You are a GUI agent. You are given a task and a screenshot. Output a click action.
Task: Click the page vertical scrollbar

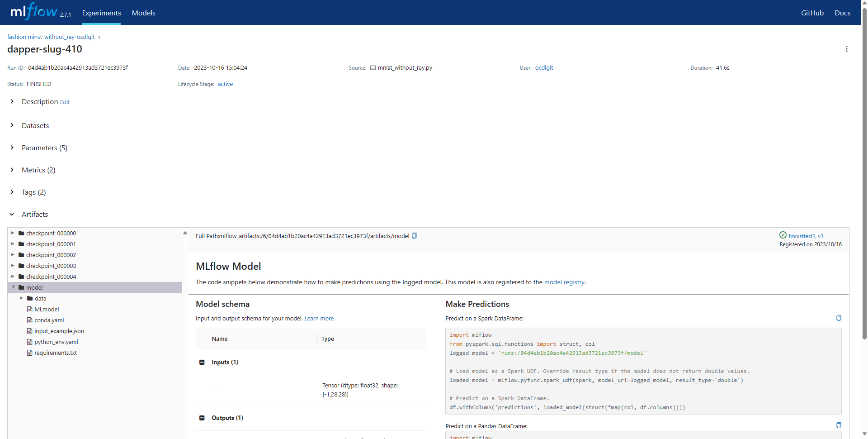point(864,181)
